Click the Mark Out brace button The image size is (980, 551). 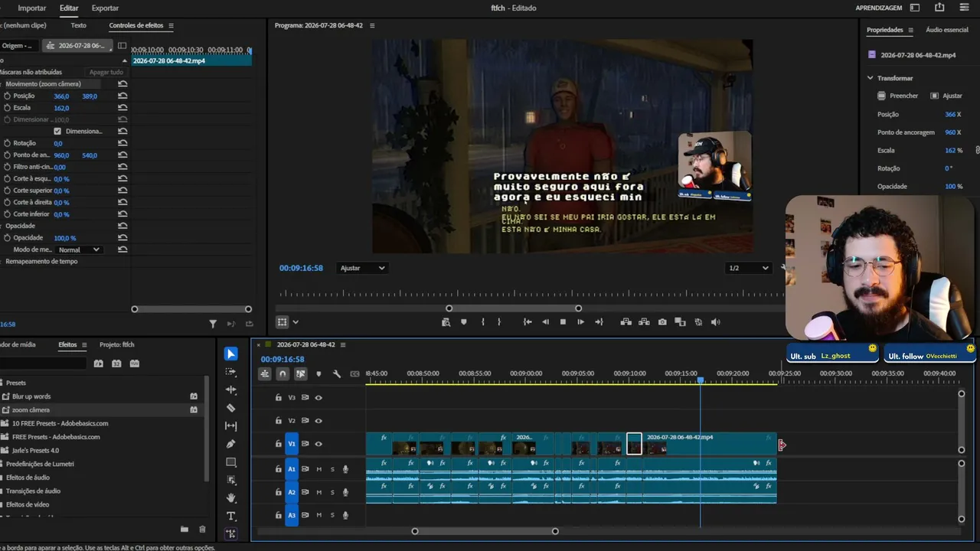499,322
